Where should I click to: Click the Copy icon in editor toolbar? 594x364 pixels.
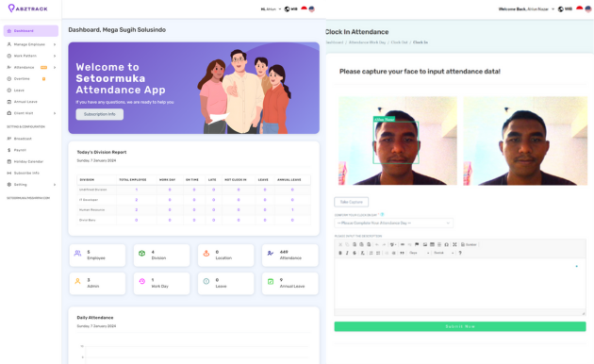[x=347, y=244]
